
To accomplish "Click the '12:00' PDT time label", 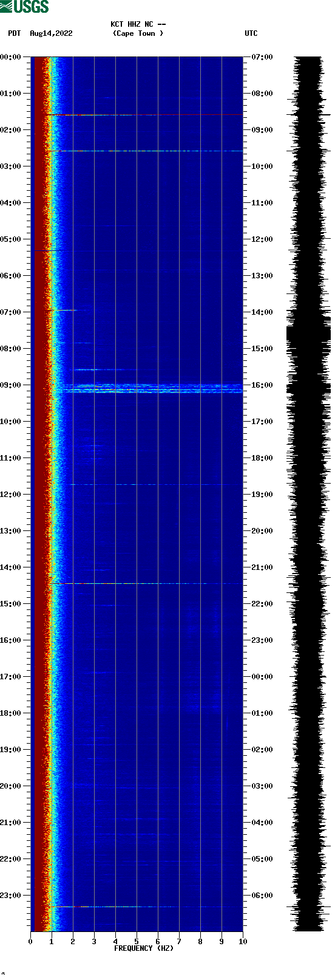I will [x=10, y=495].
